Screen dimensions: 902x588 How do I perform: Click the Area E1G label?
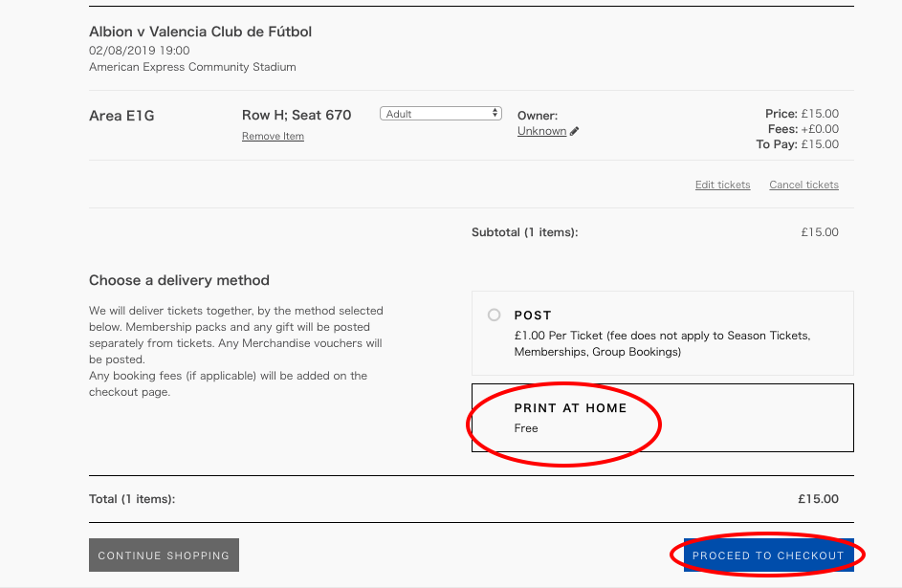(121, 116)
